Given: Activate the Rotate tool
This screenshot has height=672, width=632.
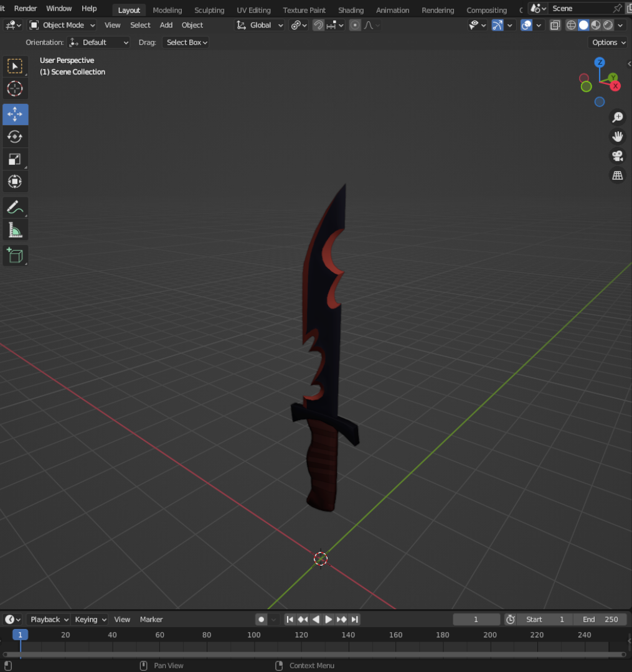Looking at the screenshot, I should tap(15, 137).
